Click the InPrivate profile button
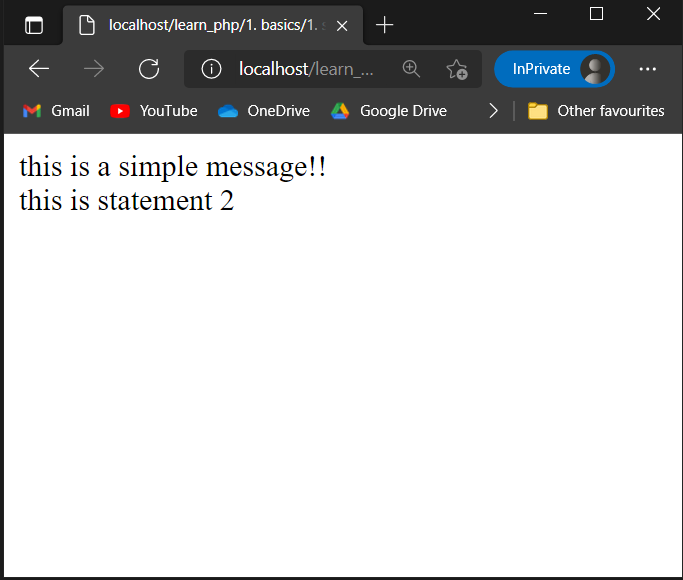The image size is (683, 580). tap(554, 69)
